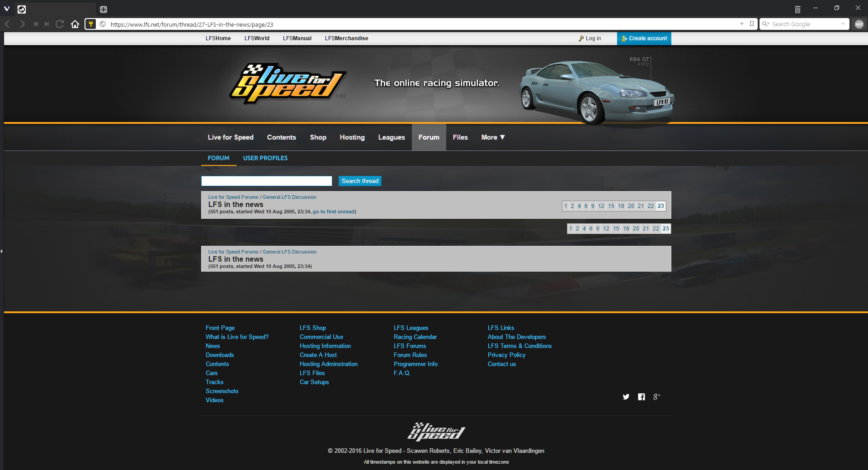Open the Leagues nav item
The width and height of the screenshot is (868, 470).
tap(392, 137)
